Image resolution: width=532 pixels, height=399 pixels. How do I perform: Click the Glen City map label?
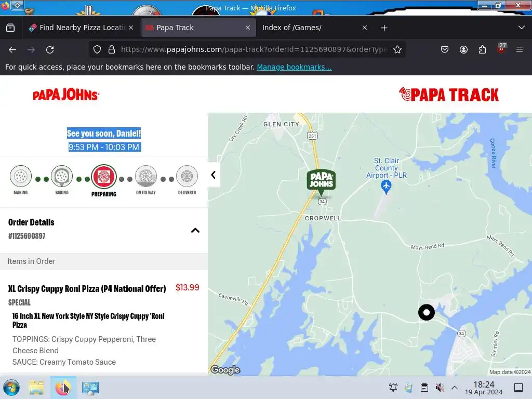click(x=281, y=124)
